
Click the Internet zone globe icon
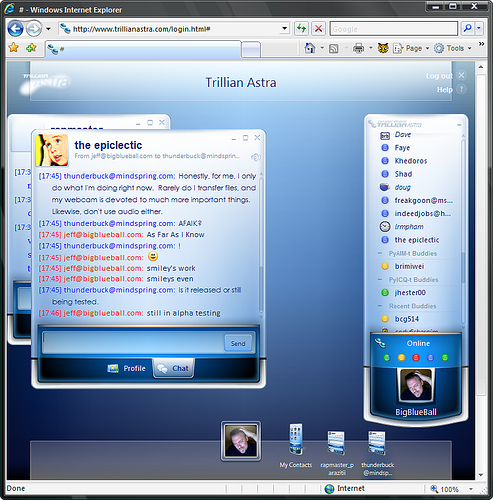pos(329,489)
